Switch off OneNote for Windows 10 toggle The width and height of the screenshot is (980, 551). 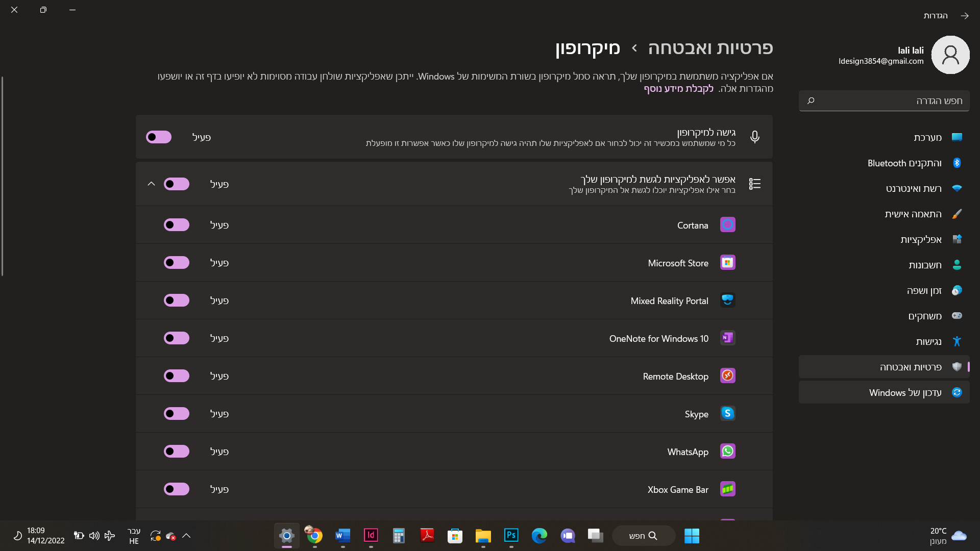click(177, 338)
